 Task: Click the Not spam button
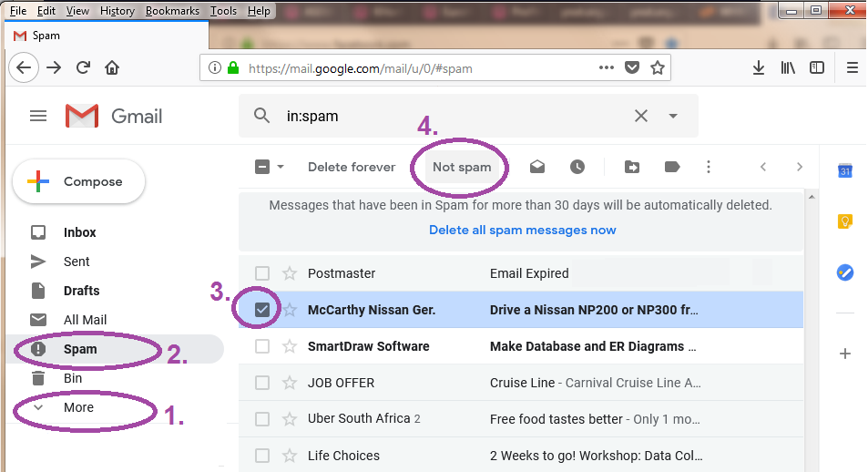click(462, 167)
